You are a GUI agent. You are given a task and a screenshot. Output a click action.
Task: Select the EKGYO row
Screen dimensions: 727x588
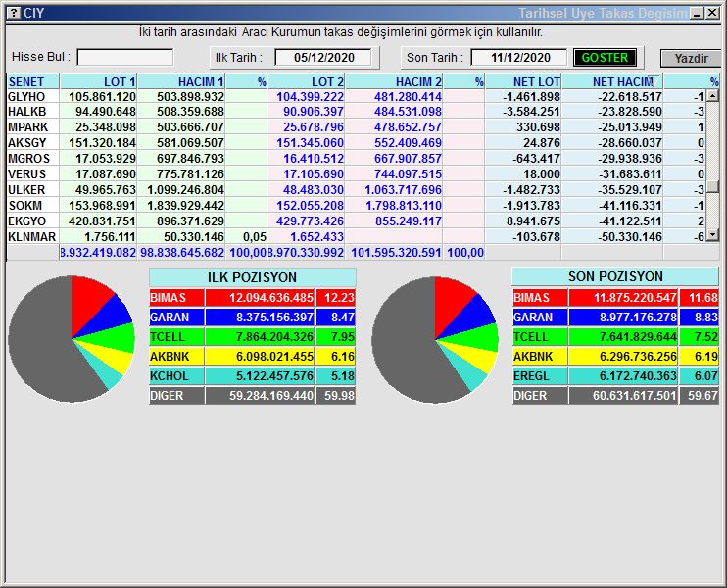pyautogui.click(x=356, y=221)
